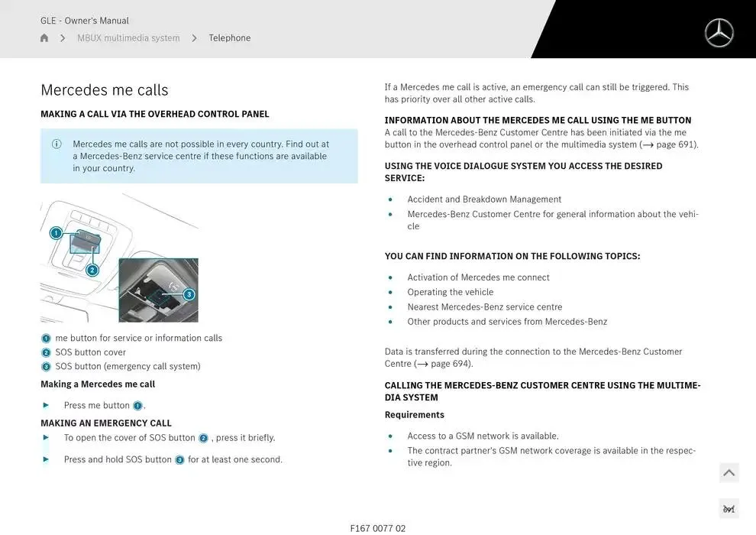Click the home icon in the breadcrumb

tap(44, 38)
